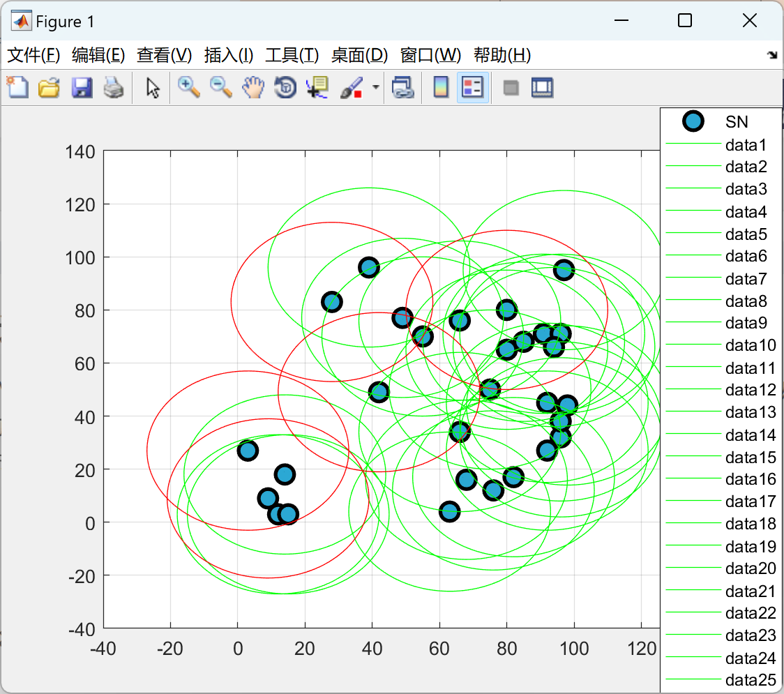Click the data18 legend entry

(x=751, y=524)
